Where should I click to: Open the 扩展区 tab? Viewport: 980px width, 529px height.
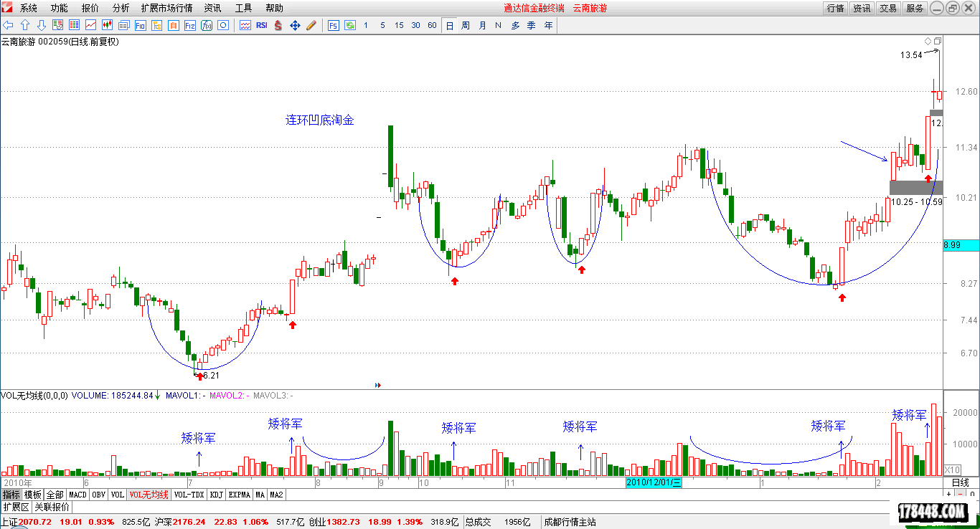(x=17, y=507)
